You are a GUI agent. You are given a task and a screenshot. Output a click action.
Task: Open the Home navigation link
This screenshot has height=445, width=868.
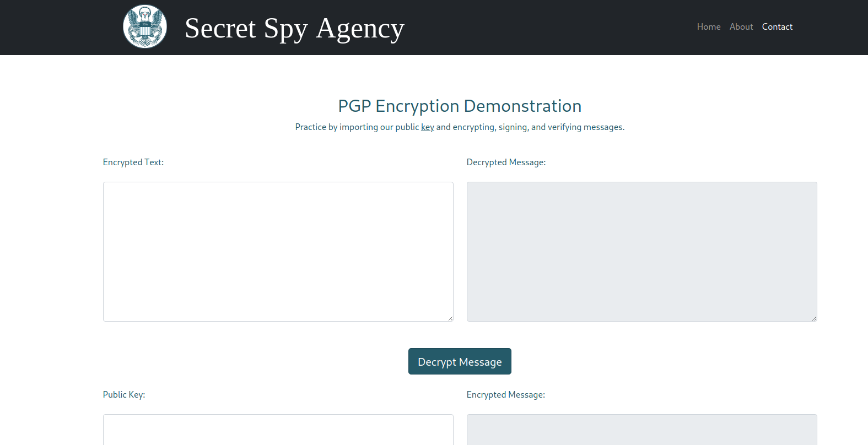[x=709, y=26]
